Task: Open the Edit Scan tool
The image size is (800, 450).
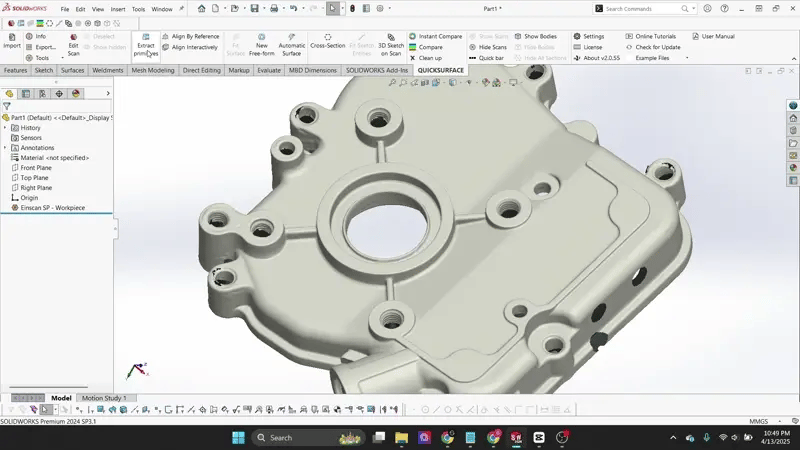Action: pyautogui.click(x=73, y=44)
